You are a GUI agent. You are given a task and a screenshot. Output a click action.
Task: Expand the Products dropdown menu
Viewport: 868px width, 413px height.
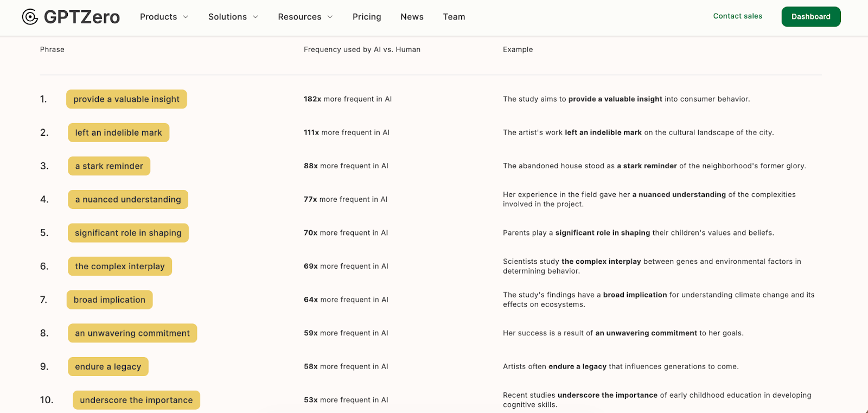pyautogui.click(x=164, y=17)
